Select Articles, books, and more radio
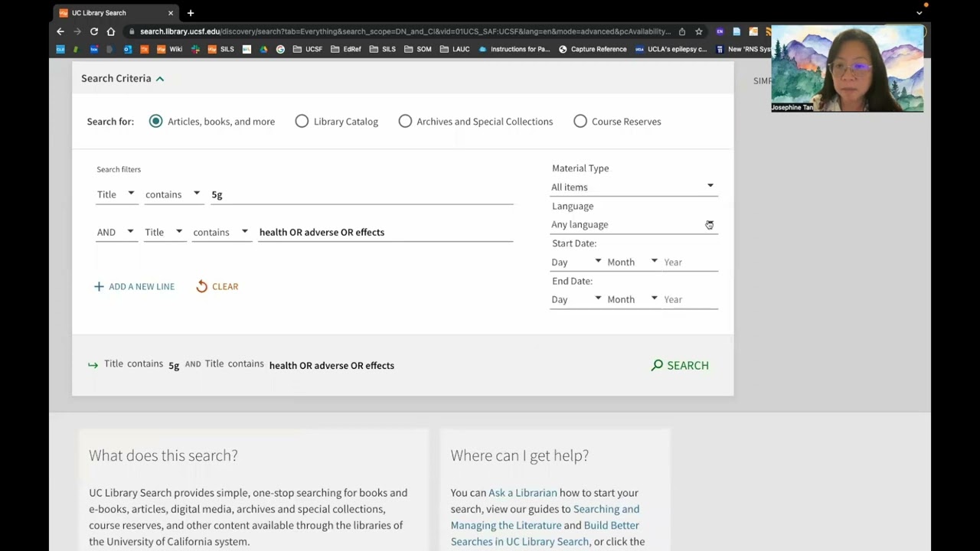Image resolution: width=980 pixels, height=551 pixels. tap(155, 122)
